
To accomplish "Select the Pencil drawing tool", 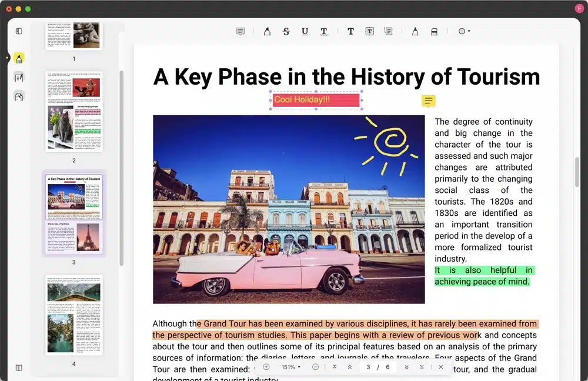I will click(415, 31).
